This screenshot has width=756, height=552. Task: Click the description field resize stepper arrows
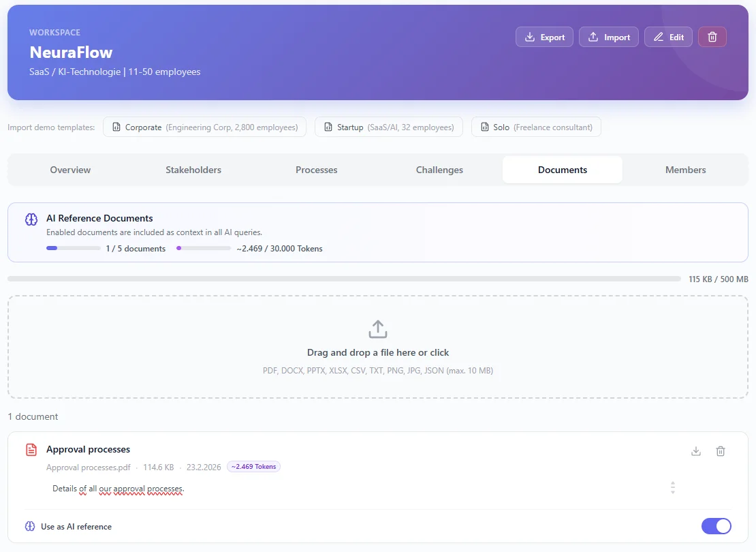pyautogui.click(x=672, y=488)
